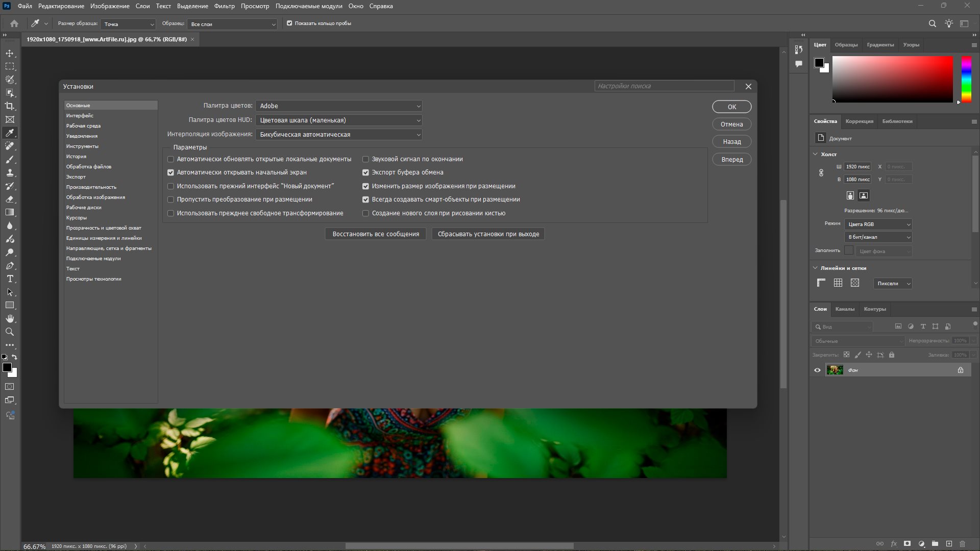Click the Search magnifier icon top right
980x551 pixels.
tap(932, 23)
